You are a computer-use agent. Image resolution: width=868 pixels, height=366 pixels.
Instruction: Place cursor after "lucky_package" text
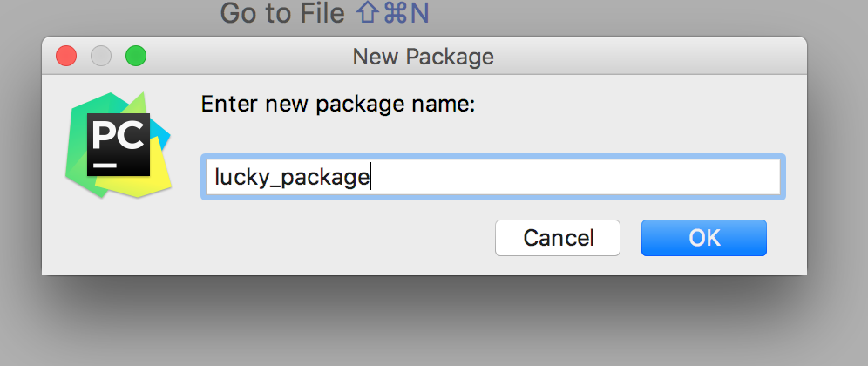371,178
